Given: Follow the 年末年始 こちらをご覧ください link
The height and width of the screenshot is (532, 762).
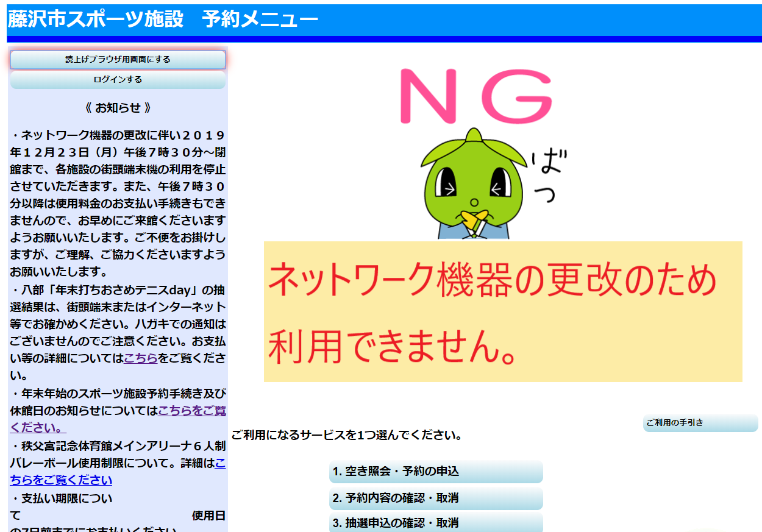Looking at the screenshot, I should tap(191, 411).
